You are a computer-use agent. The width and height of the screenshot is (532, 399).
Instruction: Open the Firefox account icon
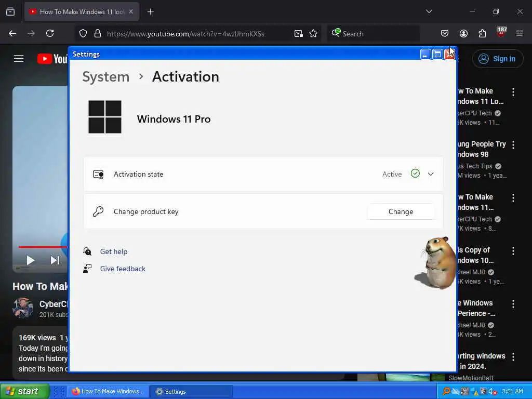pos(463,33)
